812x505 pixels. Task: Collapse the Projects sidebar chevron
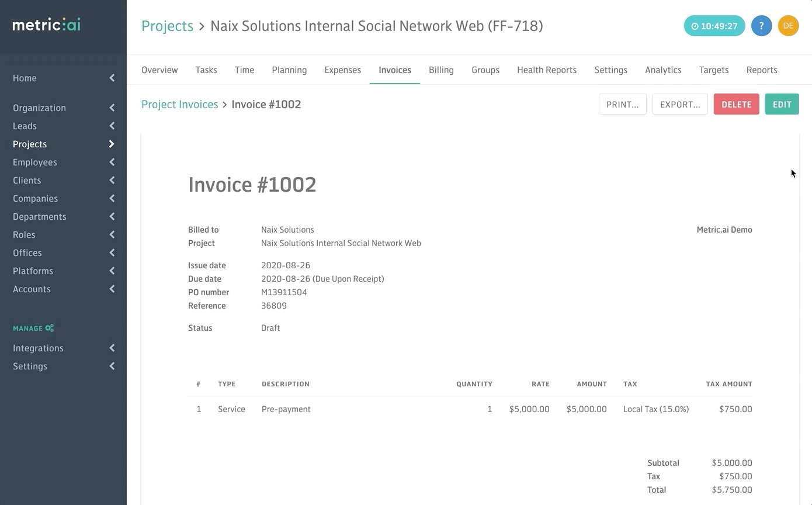[112, 144]
